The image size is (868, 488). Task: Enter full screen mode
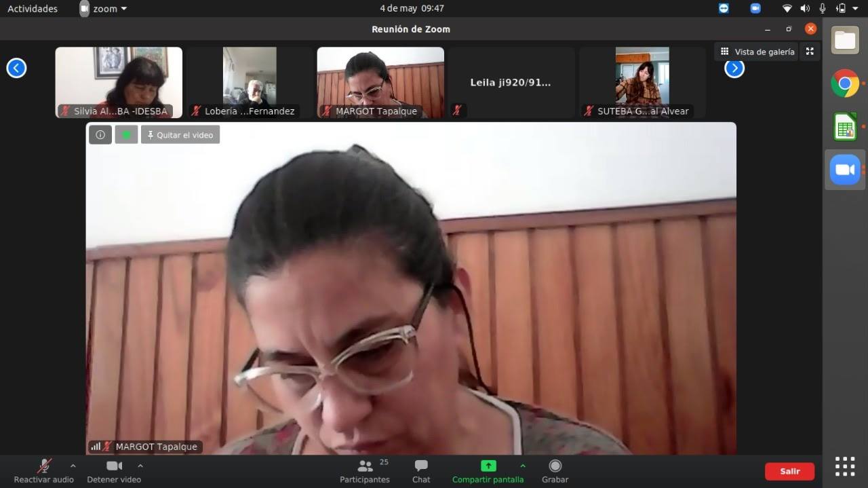click(x=810, y=52)
